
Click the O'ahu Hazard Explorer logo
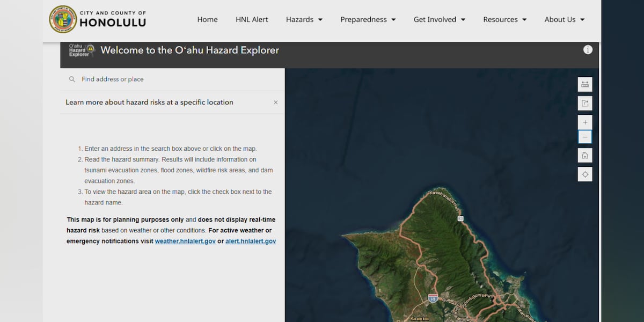[82, 50]
